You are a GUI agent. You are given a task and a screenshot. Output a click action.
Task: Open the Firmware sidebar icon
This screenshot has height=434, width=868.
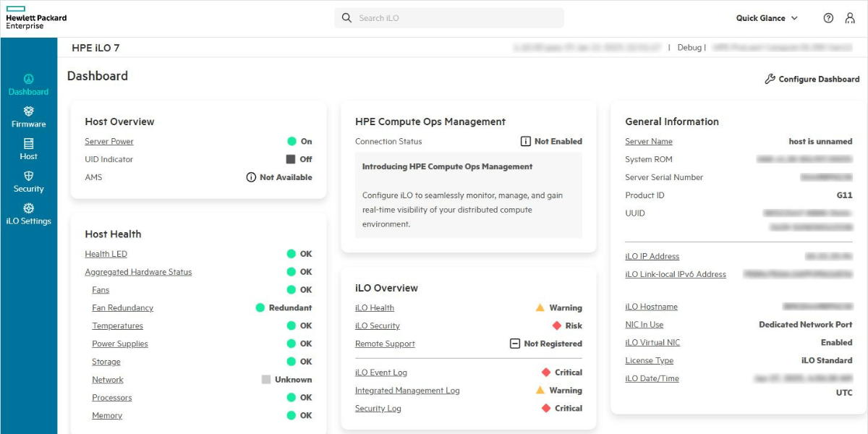pos(28,111)
